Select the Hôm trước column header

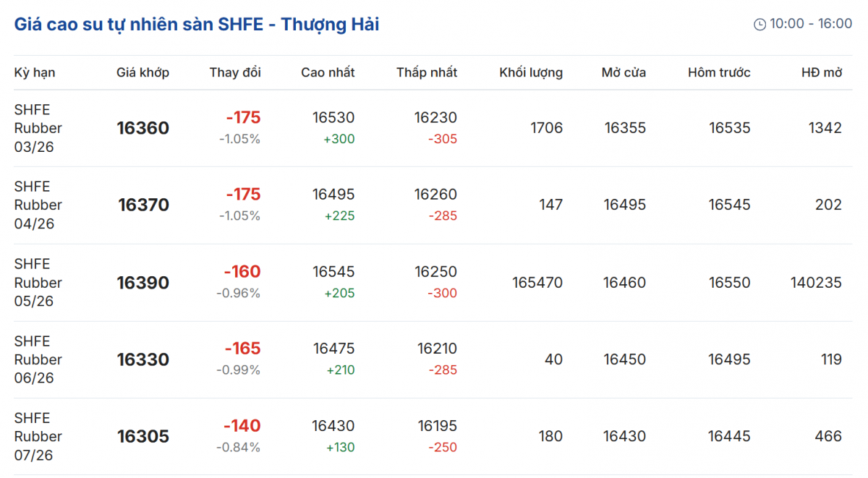click(x=719, y=72)
